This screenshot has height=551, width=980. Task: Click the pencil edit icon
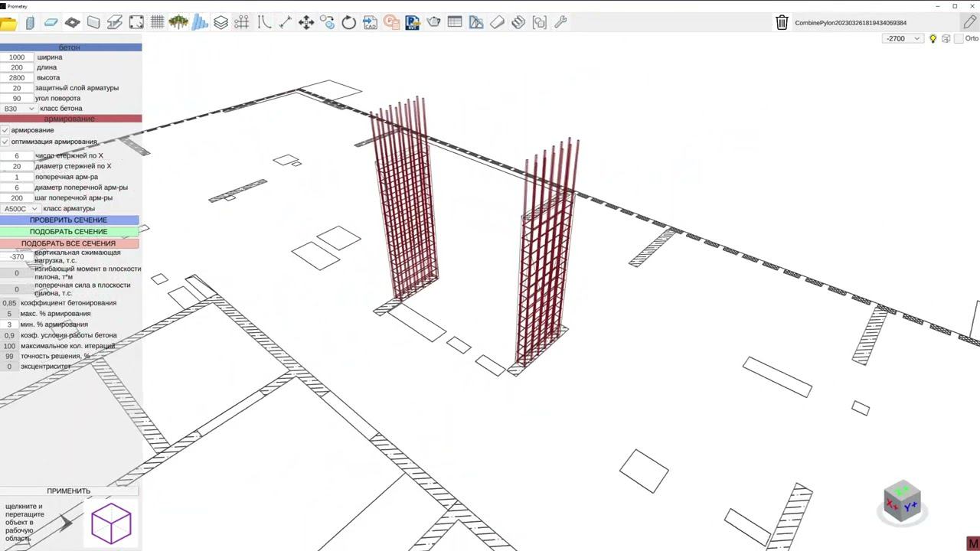point(969,22)
